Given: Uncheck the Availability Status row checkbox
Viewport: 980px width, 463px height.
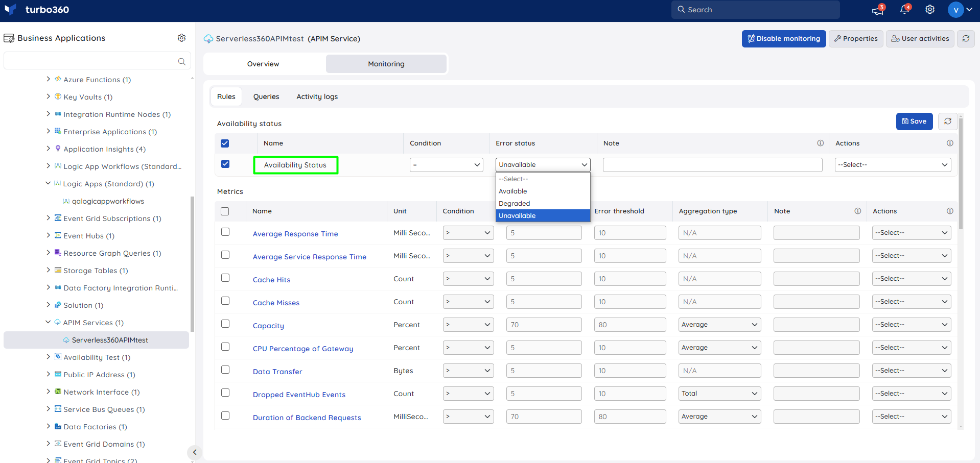Looking at the screenshot, I should point(225,164).
